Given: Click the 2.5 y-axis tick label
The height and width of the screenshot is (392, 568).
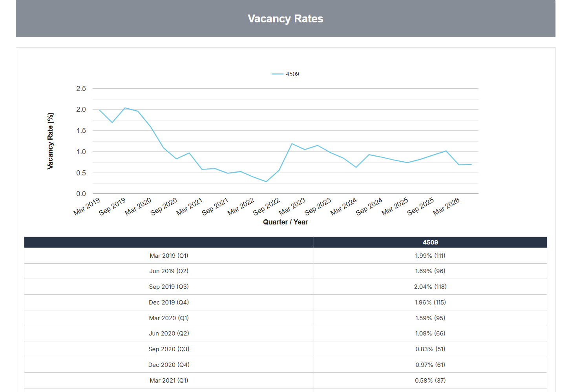Looking at the screenshot, I should tap(81, 89).
